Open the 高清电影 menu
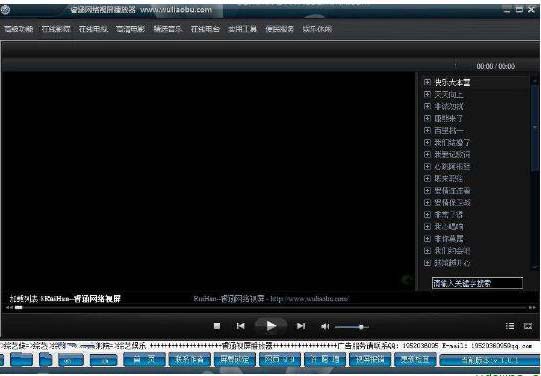This screenshot has width=541, height=376. (x=130, y=29)
